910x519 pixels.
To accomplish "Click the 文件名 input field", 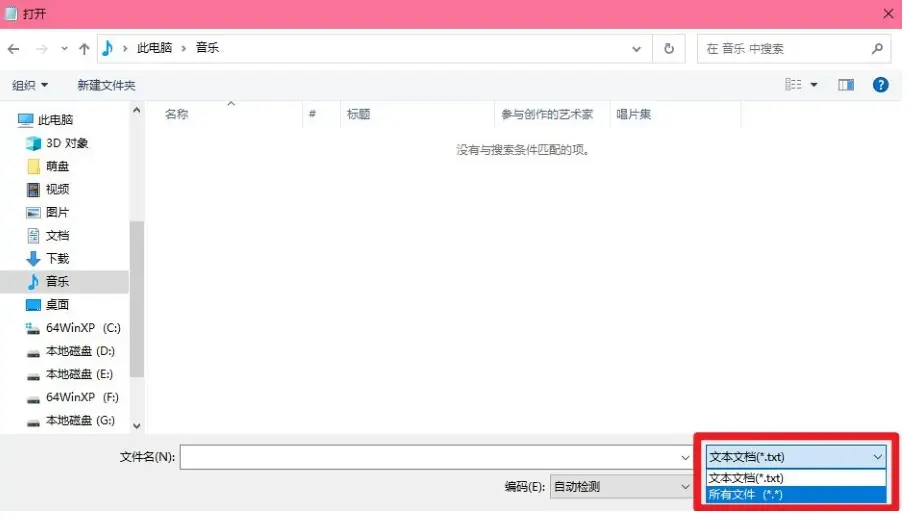I will [x=430, y=457].
